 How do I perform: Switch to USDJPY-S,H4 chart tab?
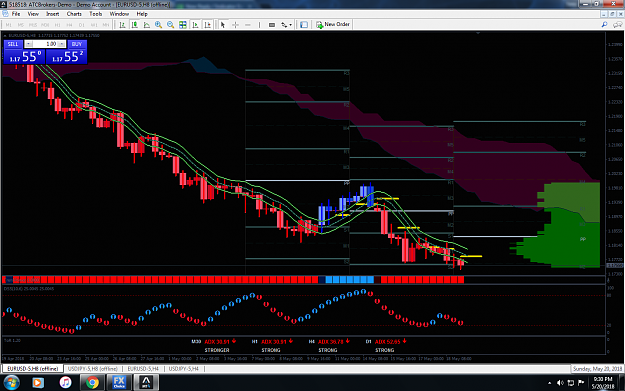[x=183, y=369]
